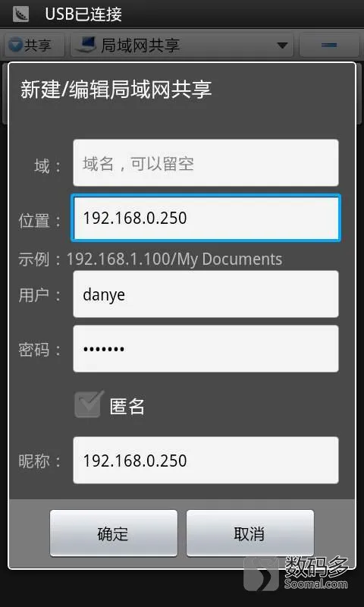This screenshot has height=607, width=364.
Task: Tap the USB已连接 notification text
Action: [83, 14]
